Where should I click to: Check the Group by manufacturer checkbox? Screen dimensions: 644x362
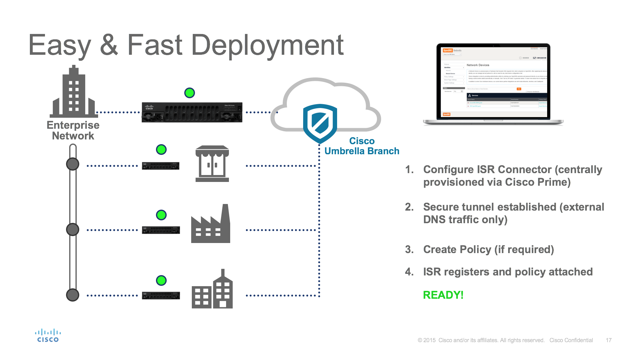526,92
